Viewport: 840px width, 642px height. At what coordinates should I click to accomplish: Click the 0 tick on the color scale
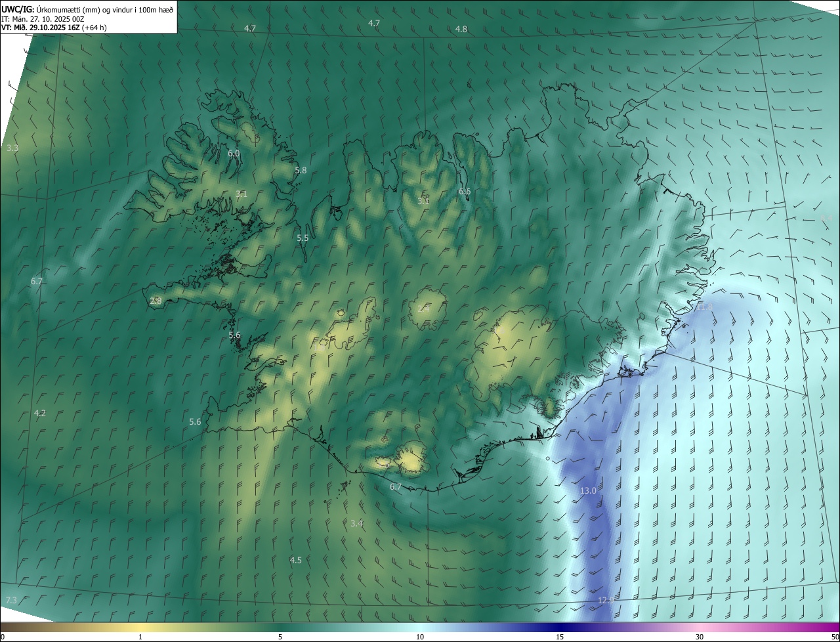point(3,637)
